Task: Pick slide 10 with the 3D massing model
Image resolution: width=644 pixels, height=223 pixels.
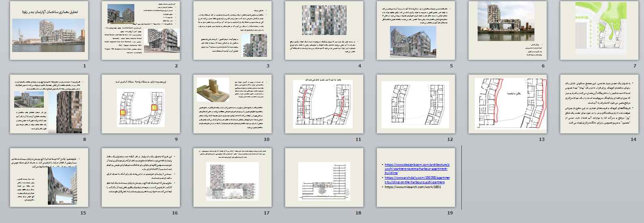Action: [232, 104]
